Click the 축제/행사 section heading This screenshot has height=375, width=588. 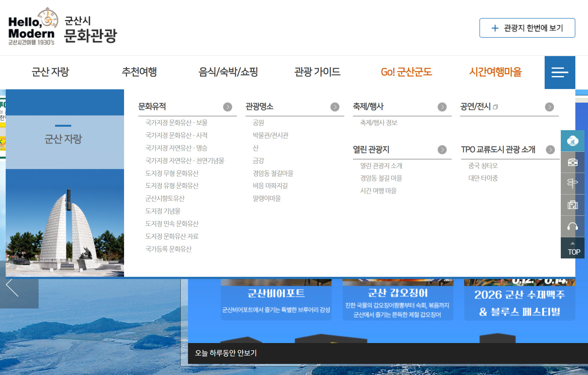point(368,106)
